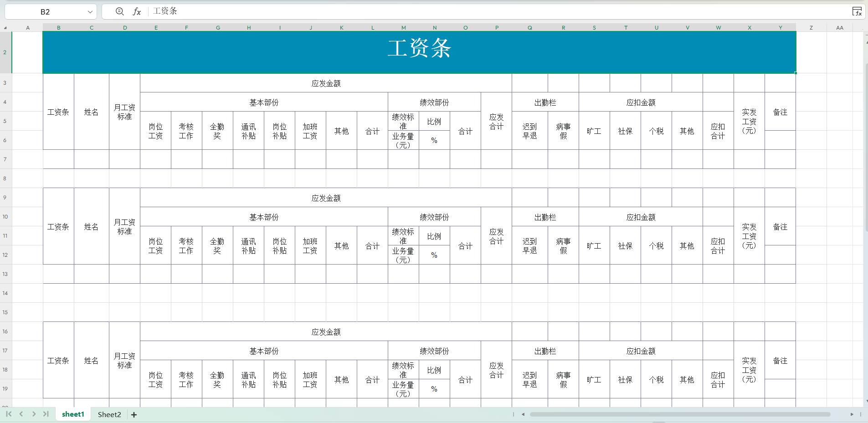Click the horizontal scroll right arrow
This screenshot has width=868, height=423.
tap(852, 414)
